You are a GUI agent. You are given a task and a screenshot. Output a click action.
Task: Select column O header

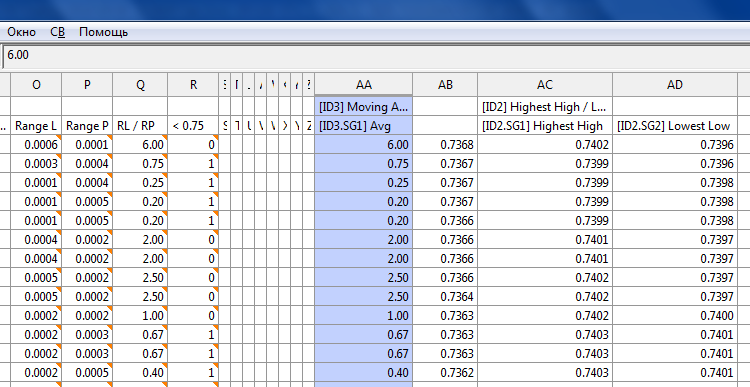click(x=36, y=85)
